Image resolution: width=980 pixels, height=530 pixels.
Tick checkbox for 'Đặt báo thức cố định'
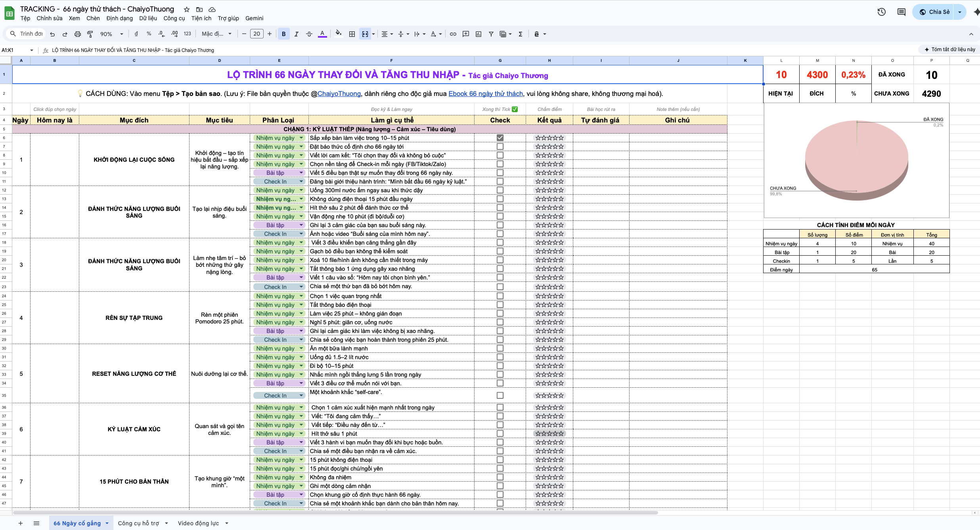(500, 146)
